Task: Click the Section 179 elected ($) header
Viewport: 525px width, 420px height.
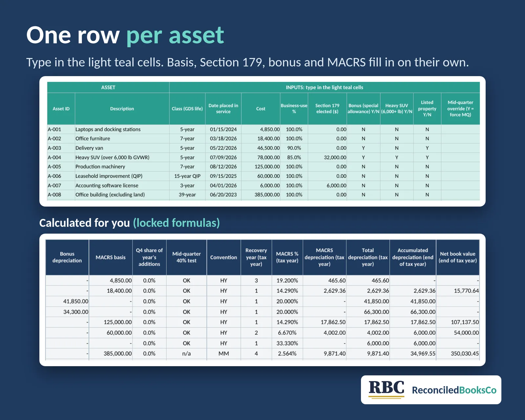Action: (327, 109)
